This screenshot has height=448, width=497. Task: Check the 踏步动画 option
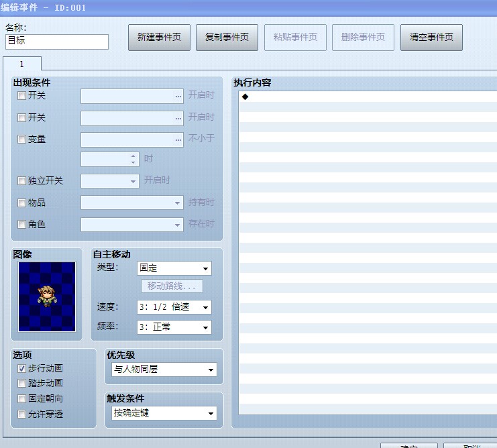pos(21,384)
